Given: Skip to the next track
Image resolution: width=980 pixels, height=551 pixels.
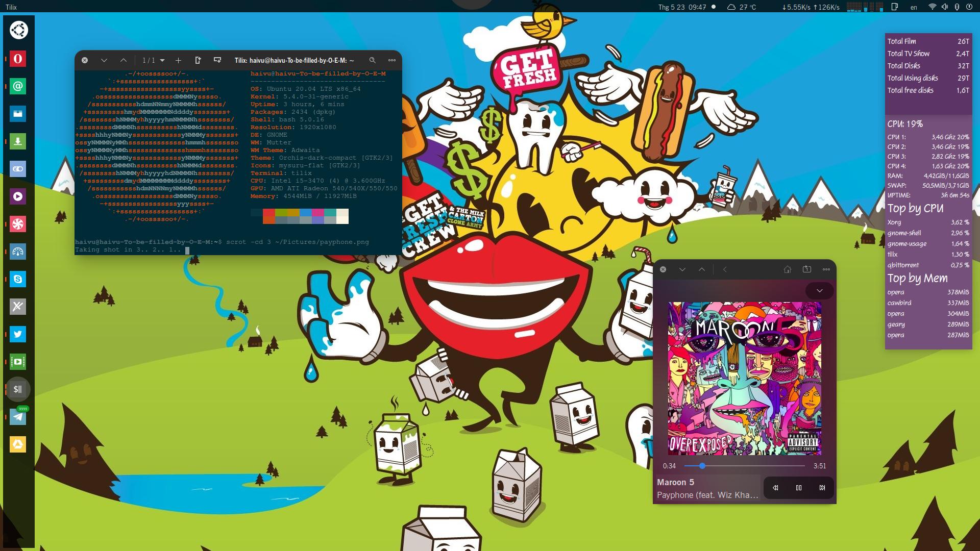Looking at the screenshot, I should [x=822, y=488].
